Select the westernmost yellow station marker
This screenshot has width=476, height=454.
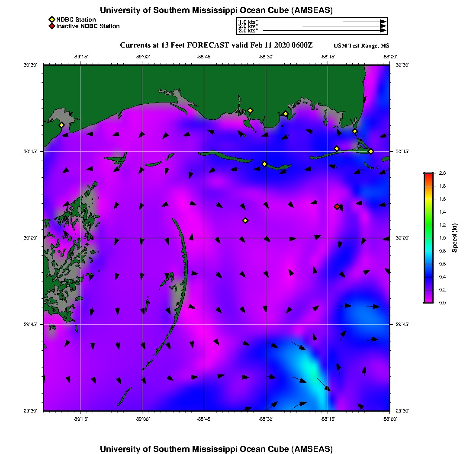coord(61,125)
